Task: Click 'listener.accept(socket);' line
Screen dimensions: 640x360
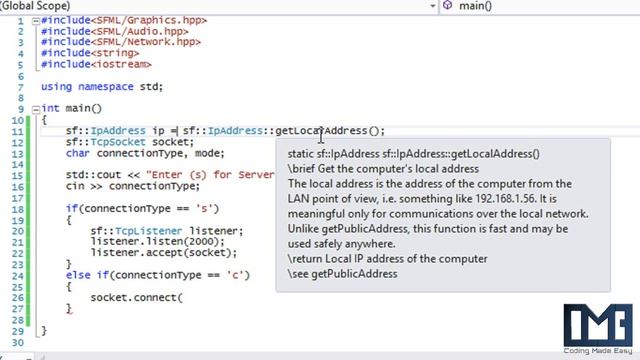Action: (164, 253)
